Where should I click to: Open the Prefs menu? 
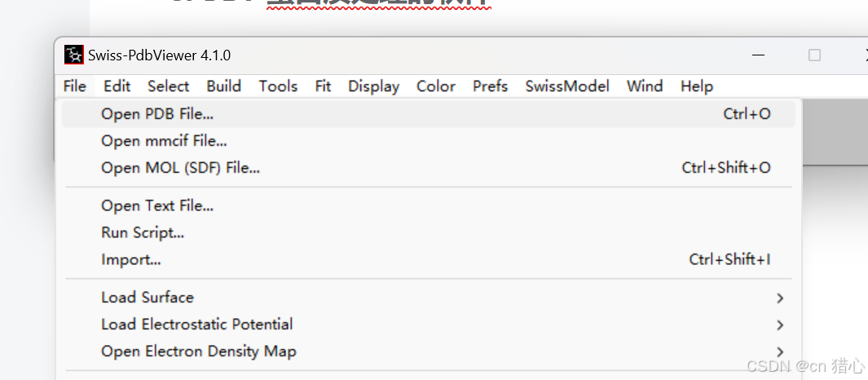point(490,86)
